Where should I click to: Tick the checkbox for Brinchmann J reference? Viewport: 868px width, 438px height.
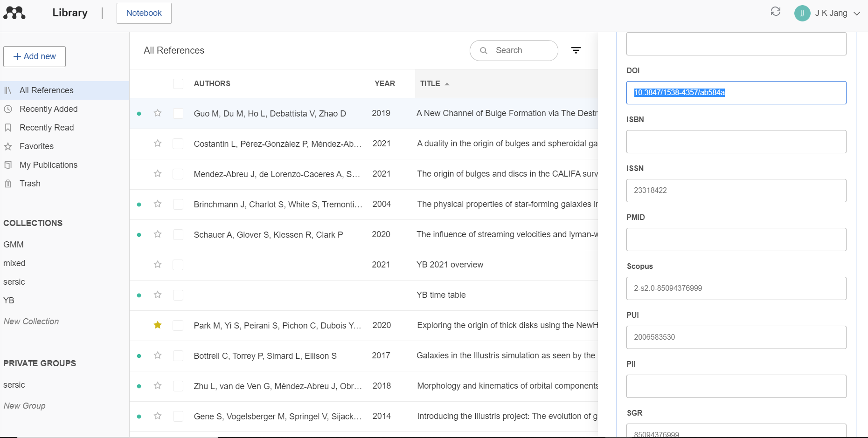point(178,204)
